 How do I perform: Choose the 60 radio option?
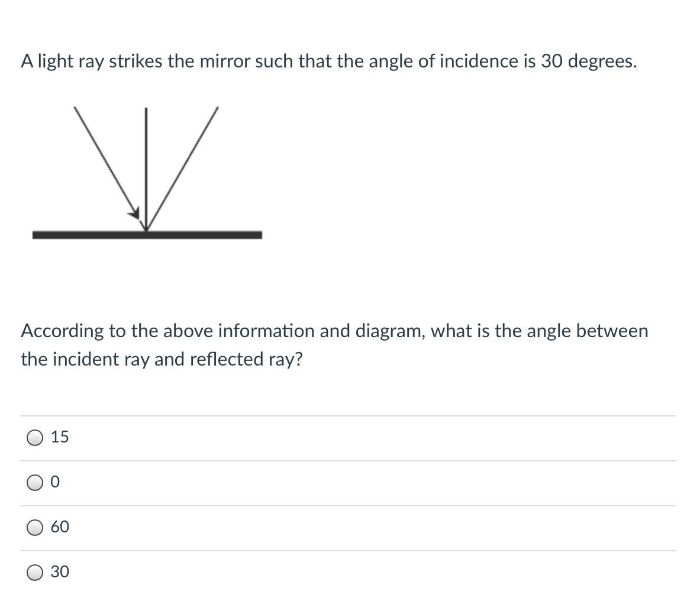click(35, 528)
